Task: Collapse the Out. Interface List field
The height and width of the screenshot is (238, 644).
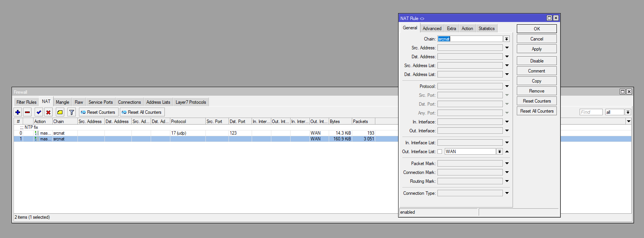Action: pos(507,152)
